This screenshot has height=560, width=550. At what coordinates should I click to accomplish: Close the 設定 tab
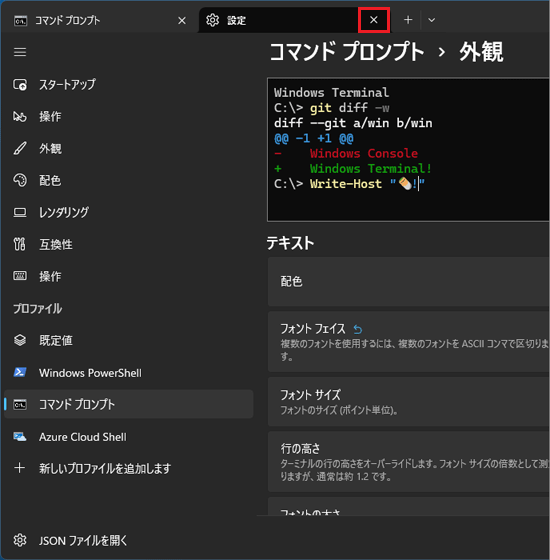click(x=374, y=20)
